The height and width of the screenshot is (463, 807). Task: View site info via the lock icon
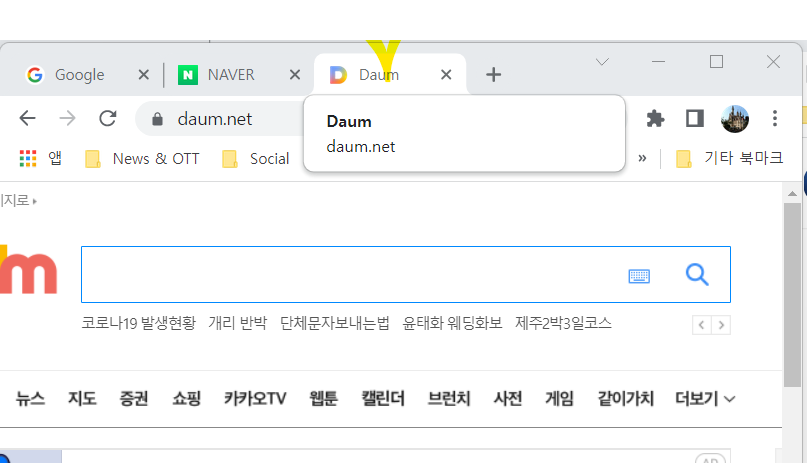point(157,119)
